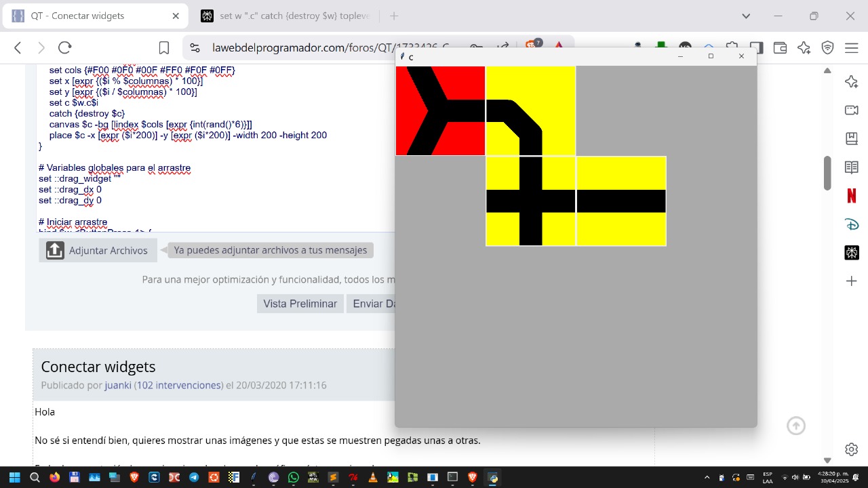
Task: Open Sublime Text from the taskbar
Action: coord(332,477)
